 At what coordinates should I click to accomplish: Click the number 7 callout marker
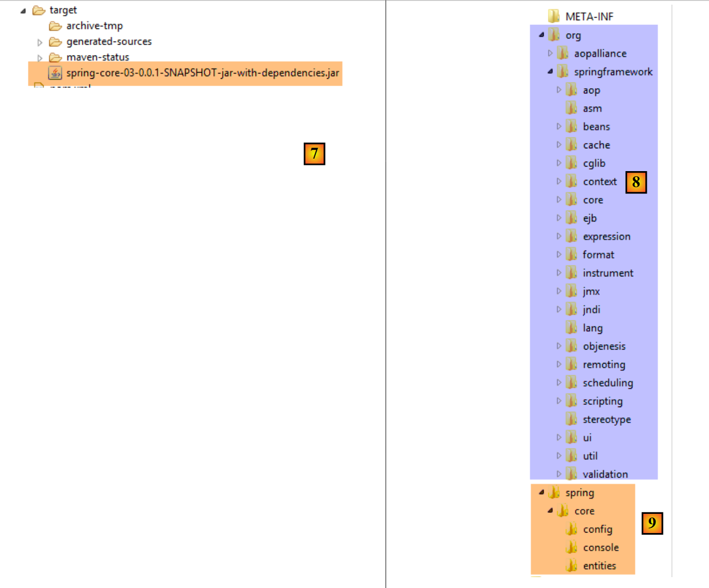pyautogui.click(x=314, y=154)
